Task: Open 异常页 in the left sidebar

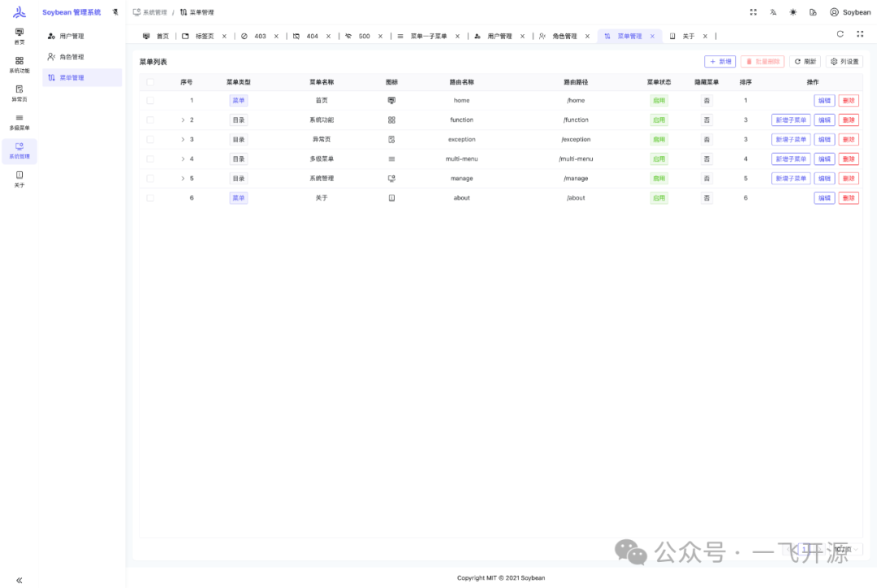Action: tap(19, 93)
